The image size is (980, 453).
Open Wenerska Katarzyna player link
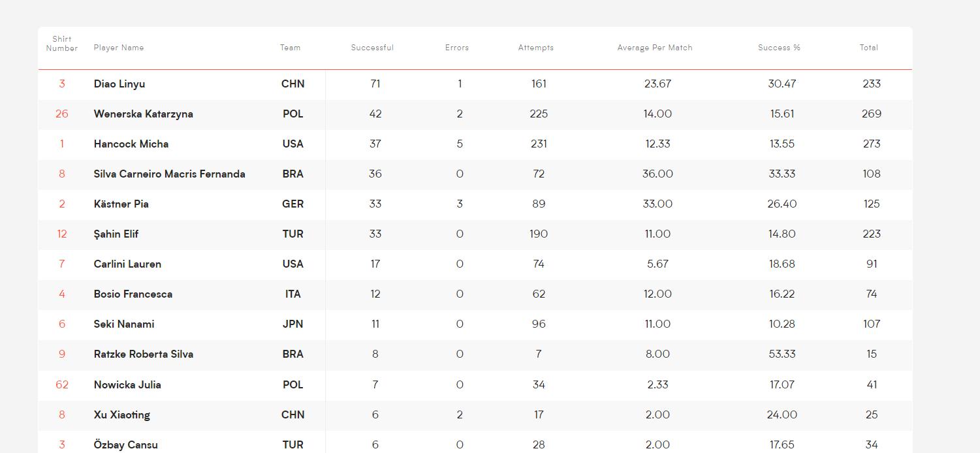(144, 114)
